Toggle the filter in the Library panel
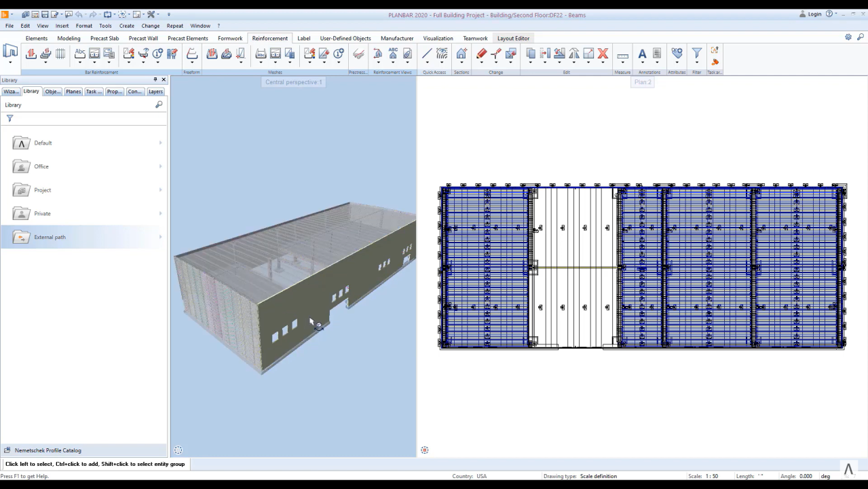 pos(10,118)
